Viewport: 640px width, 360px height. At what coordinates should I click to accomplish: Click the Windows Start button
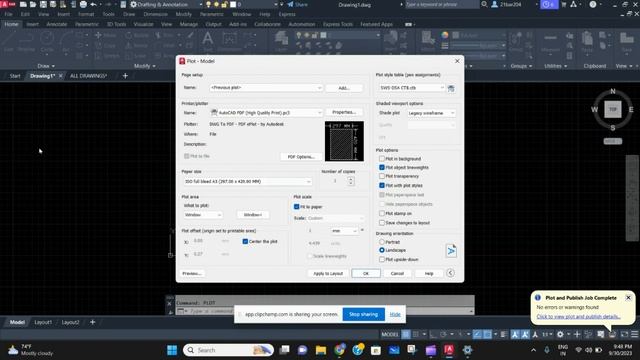172,350
